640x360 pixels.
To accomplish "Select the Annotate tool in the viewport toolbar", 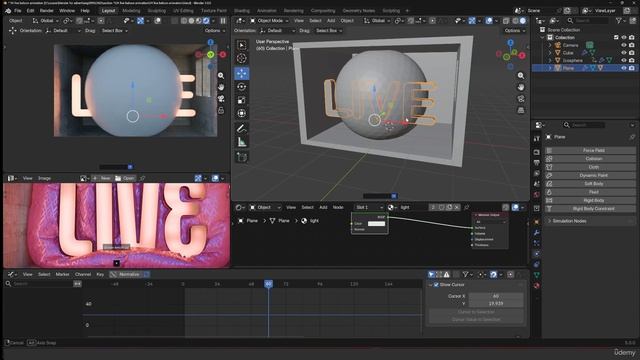I will coord(242,129).
